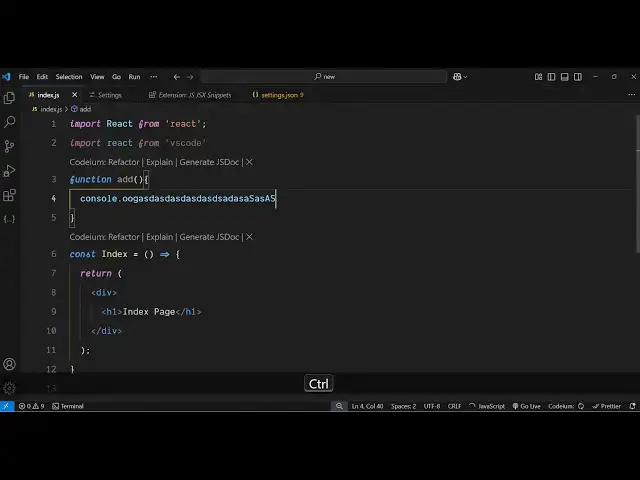Image resolution: width=640 pixels, height=480 pixels.
Task: Open editor More Actions ellipsis
Action: tap(631, 95)
